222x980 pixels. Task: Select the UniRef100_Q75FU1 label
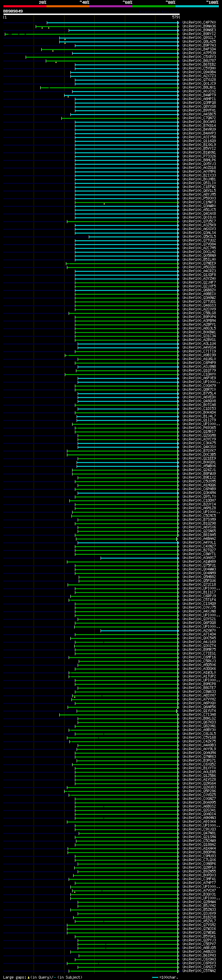199,565
